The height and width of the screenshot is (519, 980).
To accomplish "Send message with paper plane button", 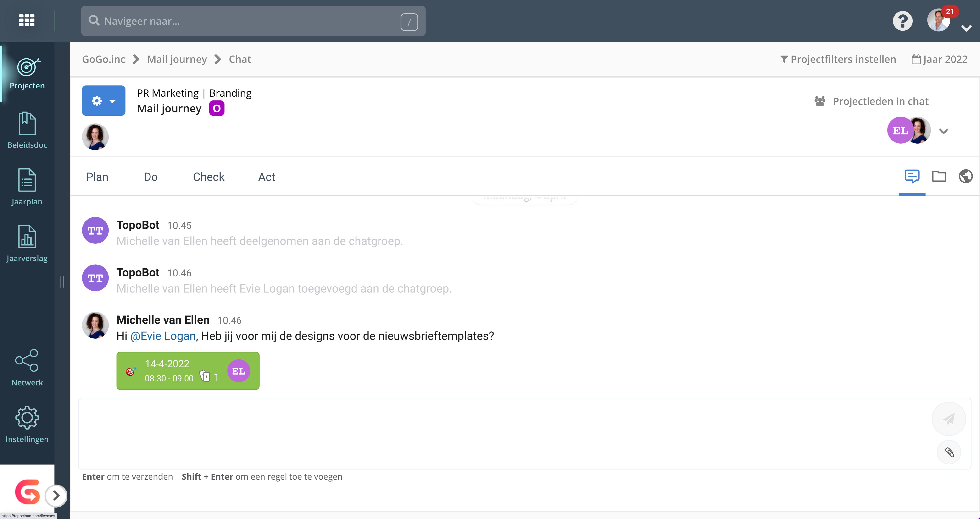I will [949, 419].
